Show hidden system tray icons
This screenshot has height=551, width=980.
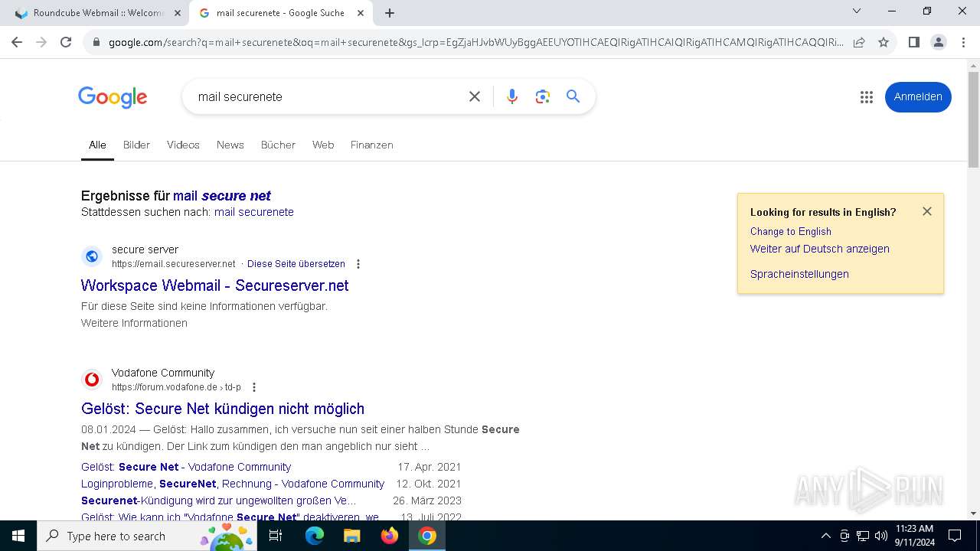point(825,536)
